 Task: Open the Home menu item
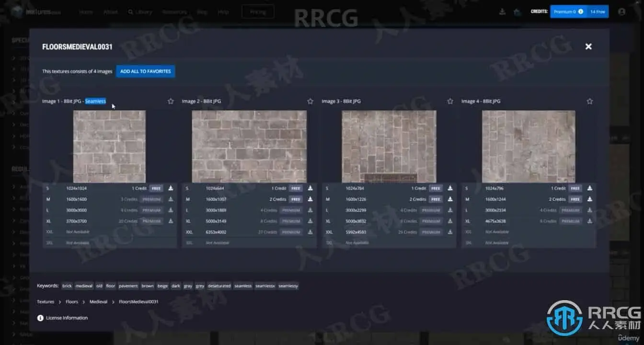(86, 12)
